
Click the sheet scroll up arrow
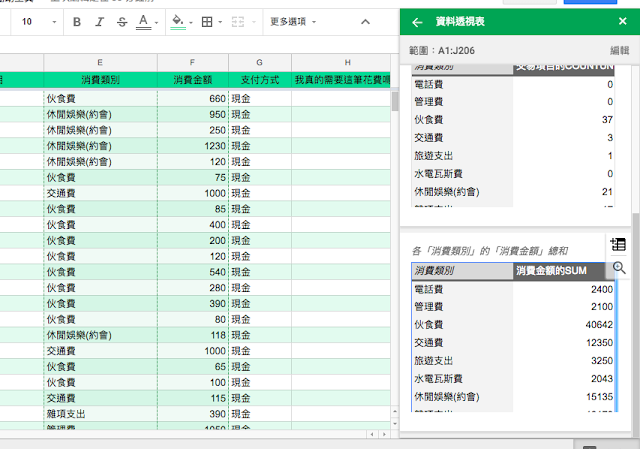pyautogui.click(x=395, y=411)
